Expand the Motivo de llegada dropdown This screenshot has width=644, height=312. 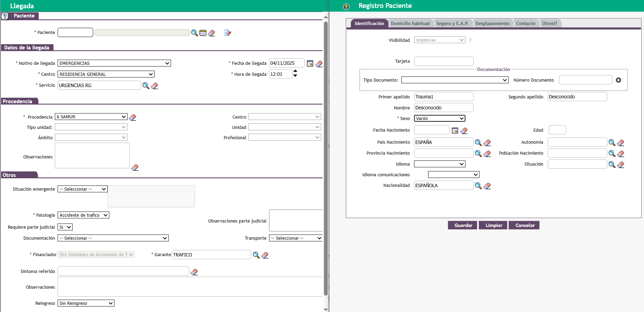click(x=114, y=63)
